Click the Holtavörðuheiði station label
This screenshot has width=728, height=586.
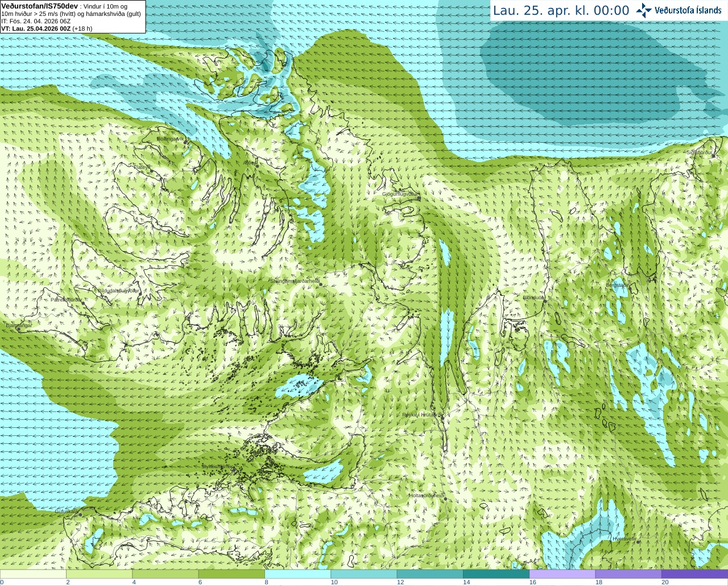click(427, 496)
